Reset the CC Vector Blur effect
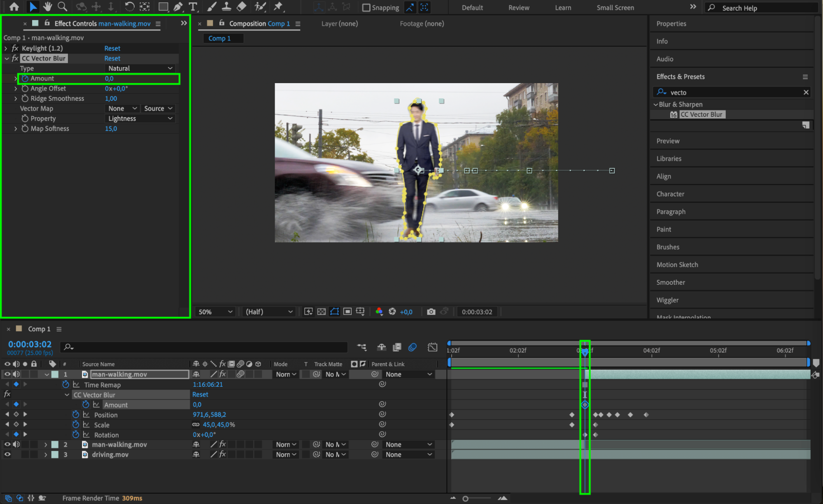Image resolution: width=823 pixels, height=504 pixels. (x=112, y=58)
